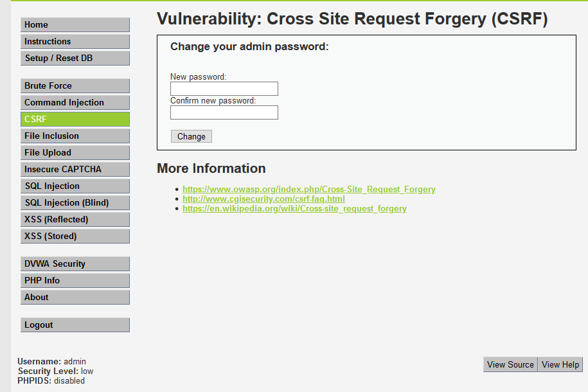Open SQL Injection (Blind) module

pyautogui.click(x=75, y=203)
